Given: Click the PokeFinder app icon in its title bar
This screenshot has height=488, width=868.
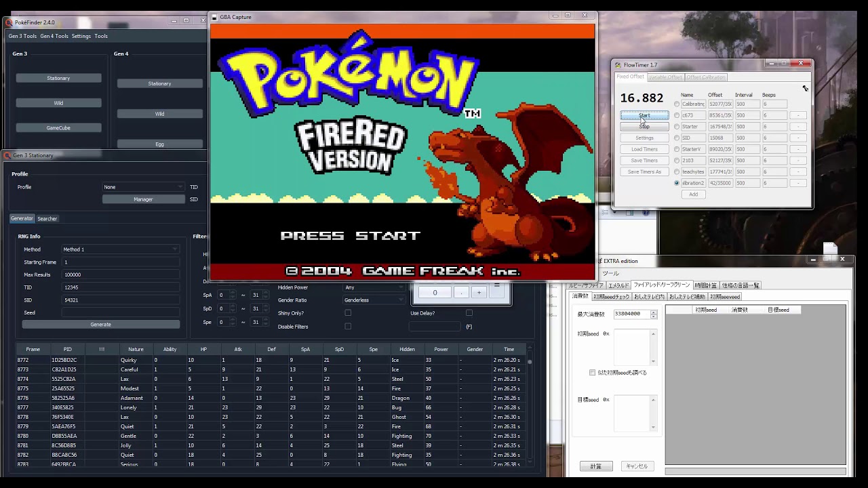Looking at the screenshot, I should point(9,22).
